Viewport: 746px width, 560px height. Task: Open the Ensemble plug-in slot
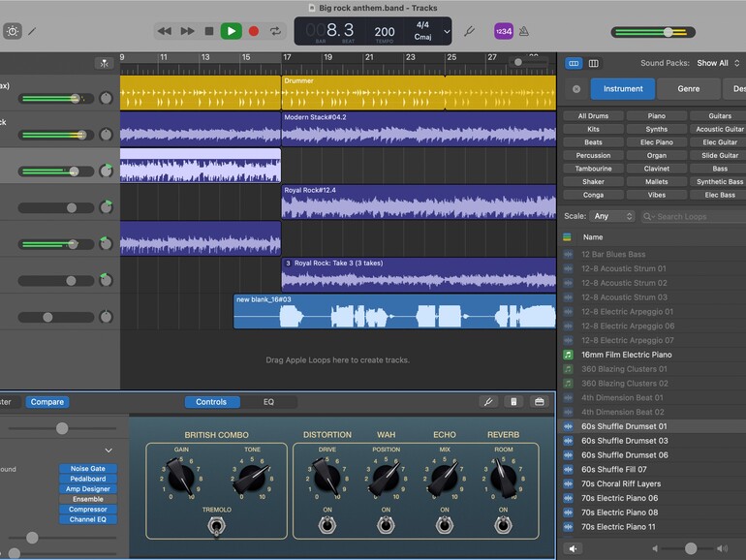point(88,499)
